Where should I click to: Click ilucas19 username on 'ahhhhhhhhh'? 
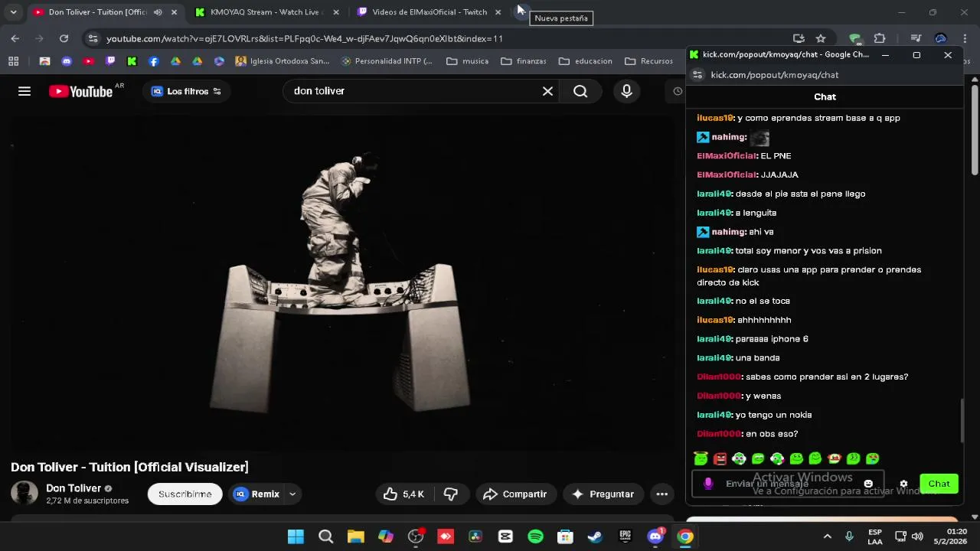[715, 321]
